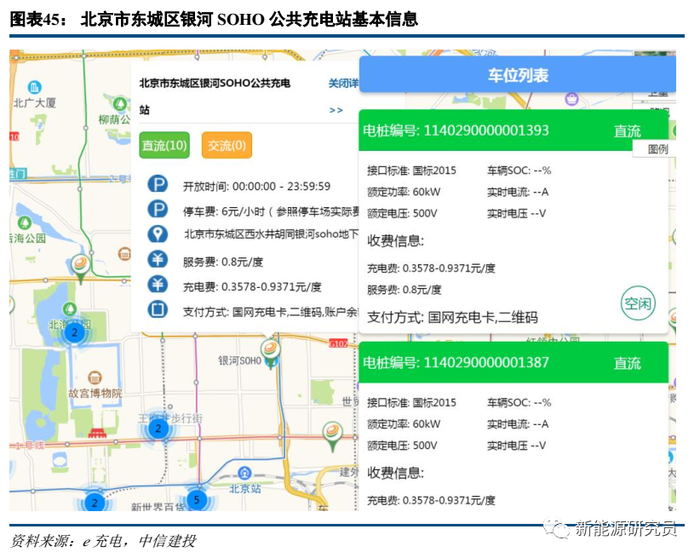Viewport: 700px width, 559px height.
Task: Click 车辆SOC: --% on charger 1387 card
Action: coord(519,402)
